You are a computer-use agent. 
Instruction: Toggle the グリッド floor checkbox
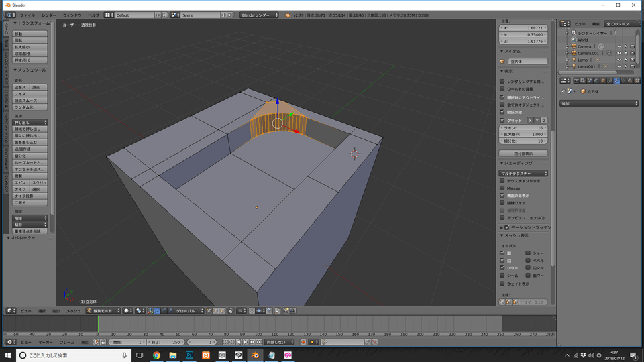click(x=502, y=120)
